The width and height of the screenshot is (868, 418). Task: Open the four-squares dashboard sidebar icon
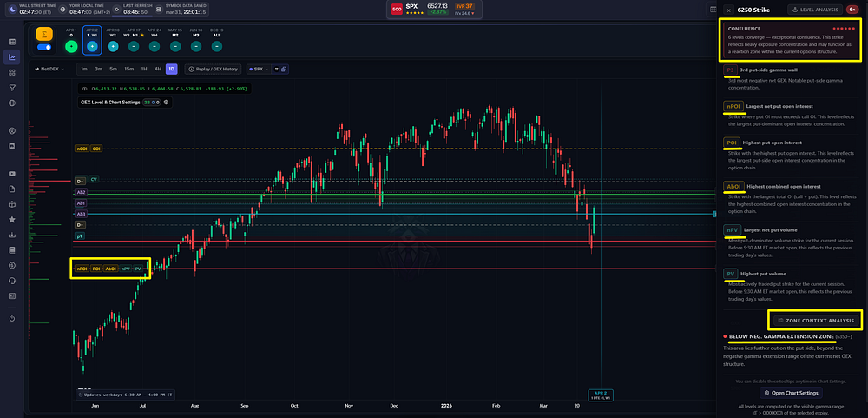pyautogui.click(x=11, y=73)
